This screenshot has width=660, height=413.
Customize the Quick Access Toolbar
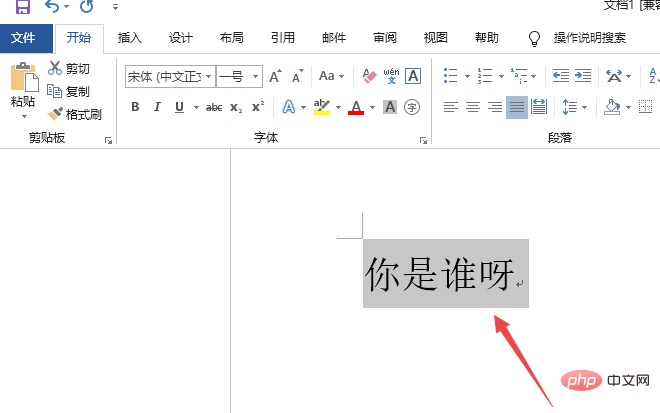click(115, 7)
